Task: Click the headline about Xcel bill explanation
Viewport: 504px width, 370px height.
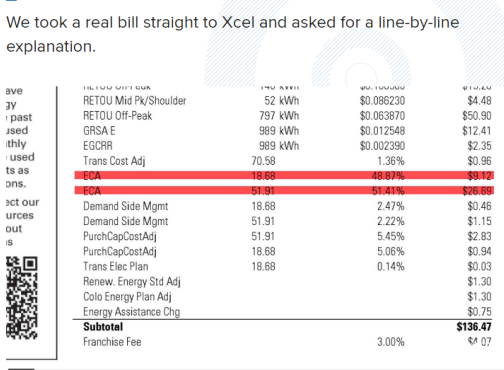Action: click(x=233, y=34)
